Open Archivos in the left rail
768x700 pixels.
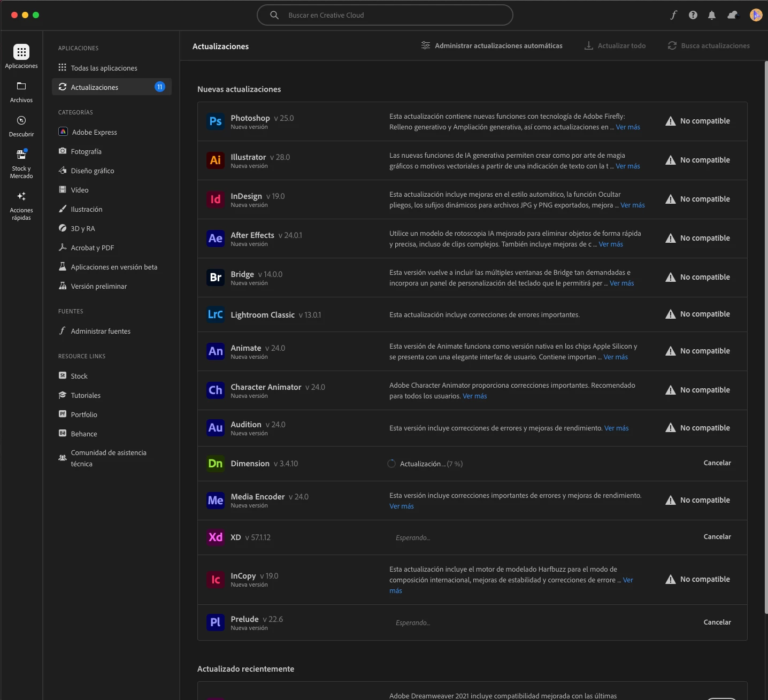coord(21,92)
